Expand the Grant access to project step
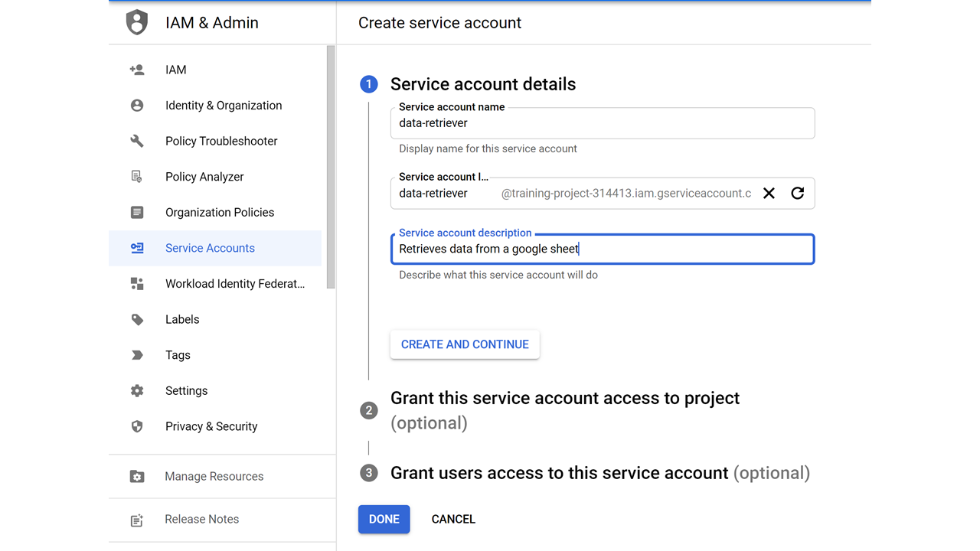980x551 pixels. pos(565,398)
